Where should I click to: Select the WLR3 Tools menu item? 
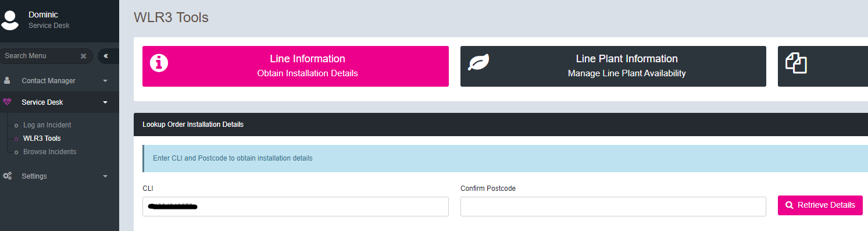tap(42, 138)
